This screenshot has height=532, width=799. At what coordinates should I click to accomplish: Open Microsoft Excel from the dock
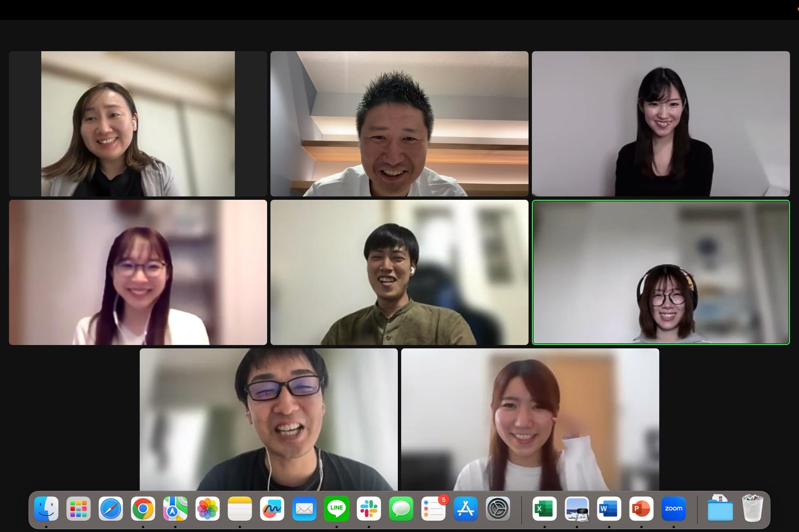[x=544, y=508]
